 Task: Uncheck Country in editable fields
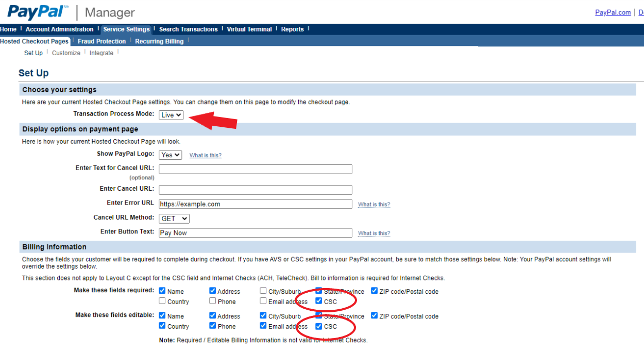[162, 326]
